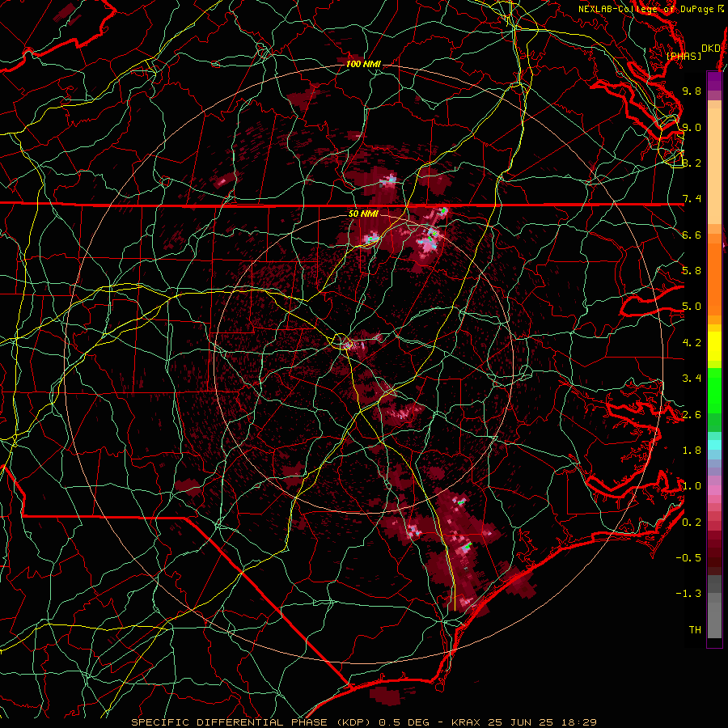Click the 0.2 value on the scale
Viewport: 728px width, 728px height.
coord(692,523)
